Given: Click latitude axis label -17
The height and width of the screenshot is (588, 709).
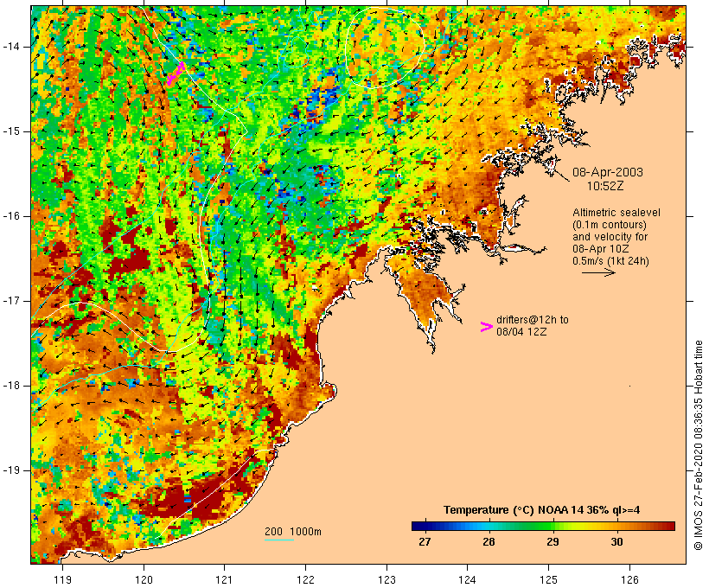Looking at the screenshot, I should 11,301.
